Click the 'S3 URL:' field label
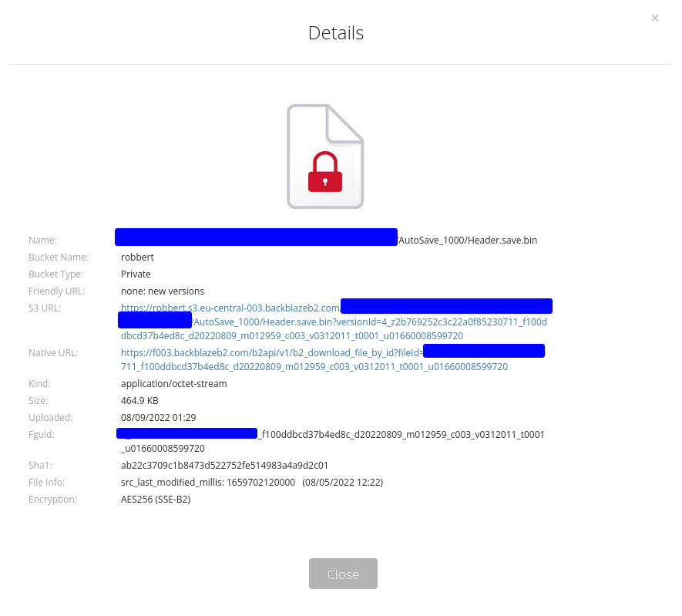 pyautogui.click(x=45, y=308)
